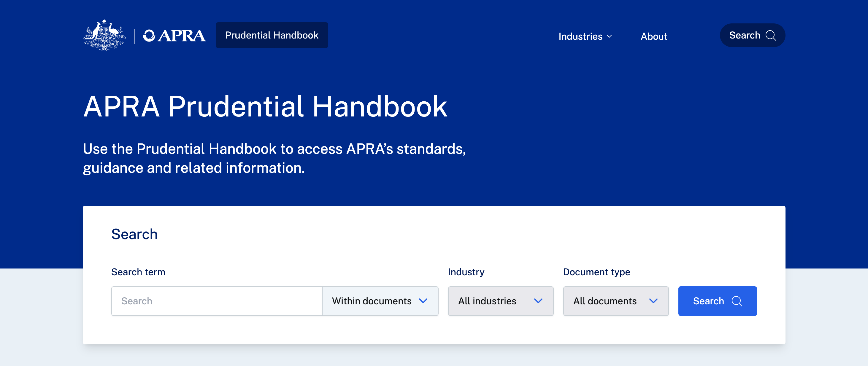Click the APRA logo in header
The height and width of the screenshot is (366, 868).
point(174,36)
